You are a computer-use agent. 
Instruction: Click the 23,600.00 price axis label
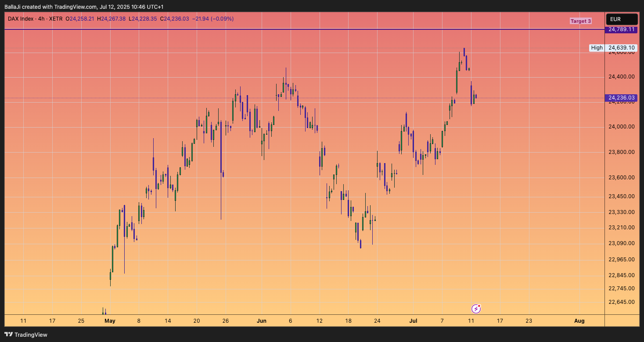pos(622,178)
